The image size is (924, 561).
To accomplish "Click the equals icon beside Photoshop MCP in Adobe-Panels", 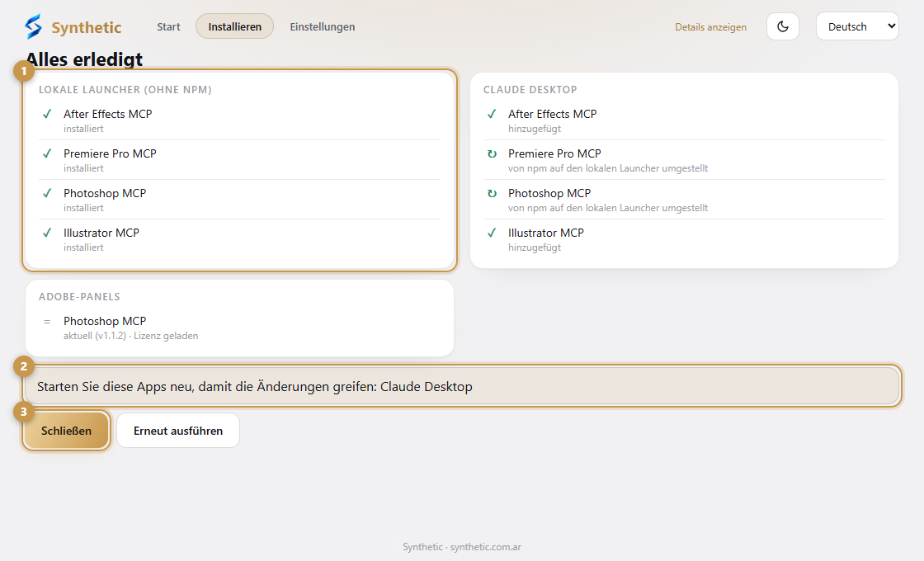I will 47,322.
